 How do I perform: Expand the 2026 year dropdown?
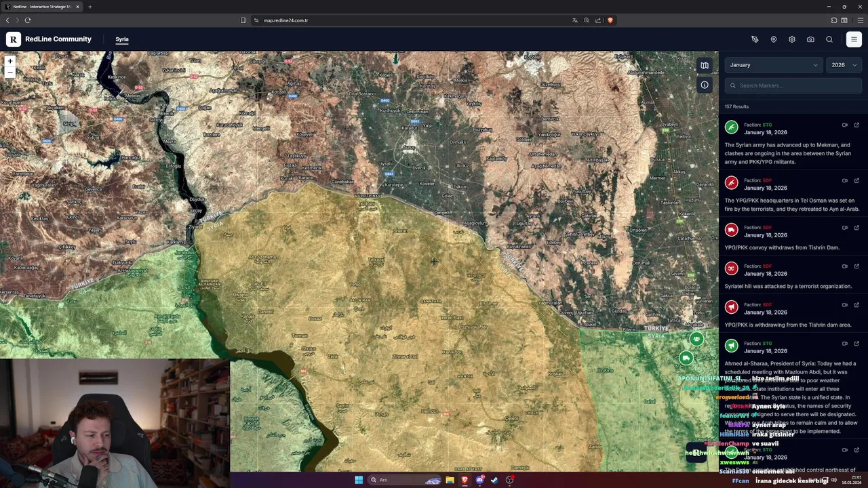tap(844, 65)
